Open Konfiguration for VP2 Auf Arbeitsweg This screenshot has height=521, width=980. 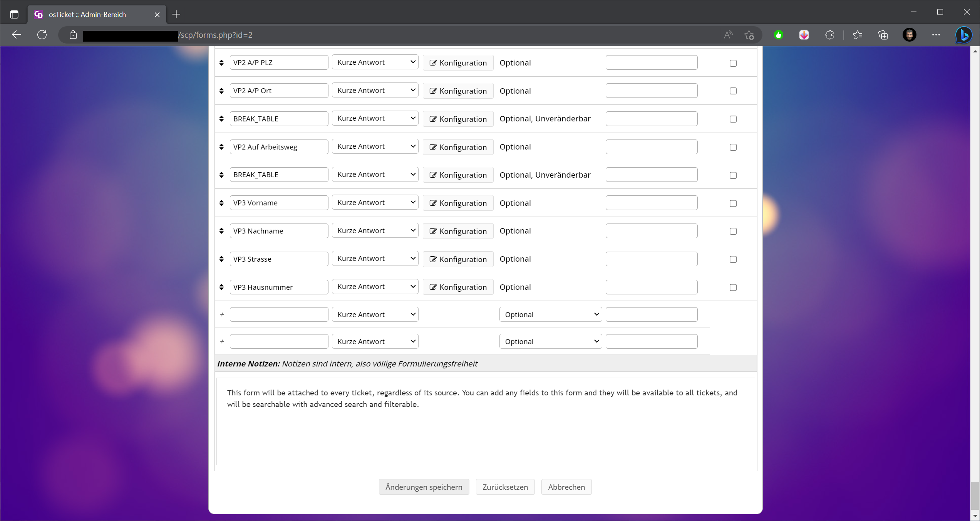(x=458, y=147)
